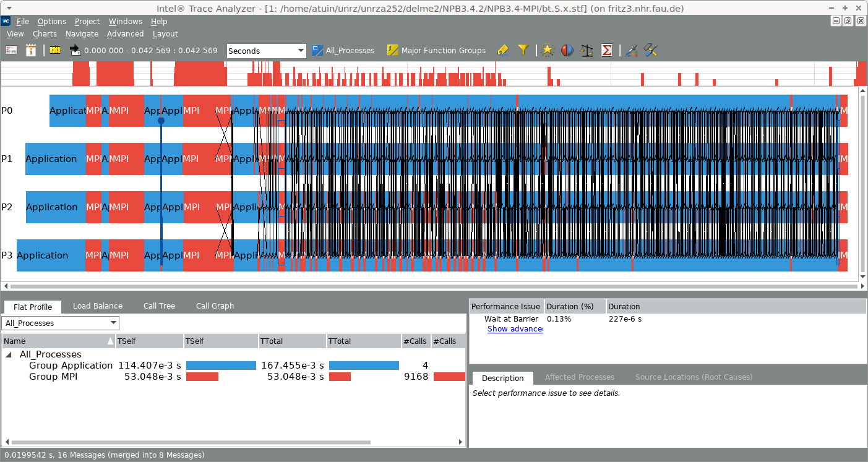Click the red-blue imbalance diagram icon
Screen dimensions: 868x462
pyautogui.click(x=567, y=50)
